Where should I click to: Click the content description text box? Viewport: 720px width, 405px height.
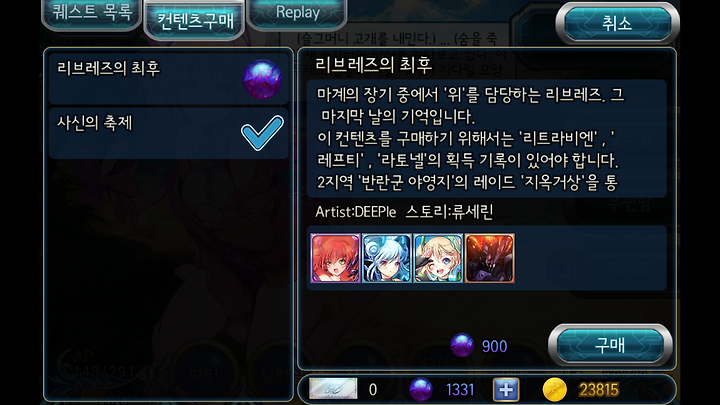[486, 139]
